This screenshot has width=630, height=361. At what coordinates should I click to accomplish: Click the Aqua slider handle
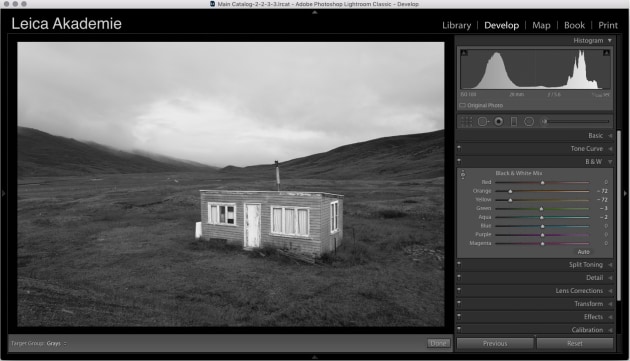tap(542, 217)
